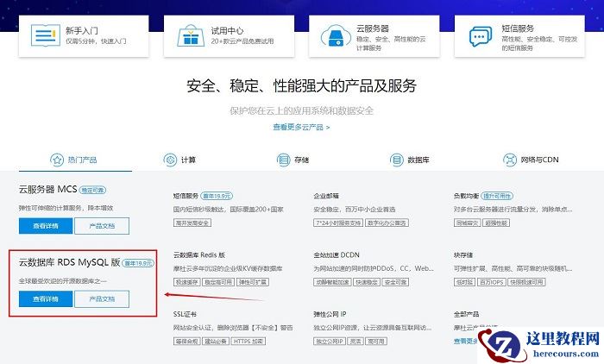604x364 pixels.
Task: Click the 提升可用性 badge beside 负载均衡
Action: pos(497,196)
